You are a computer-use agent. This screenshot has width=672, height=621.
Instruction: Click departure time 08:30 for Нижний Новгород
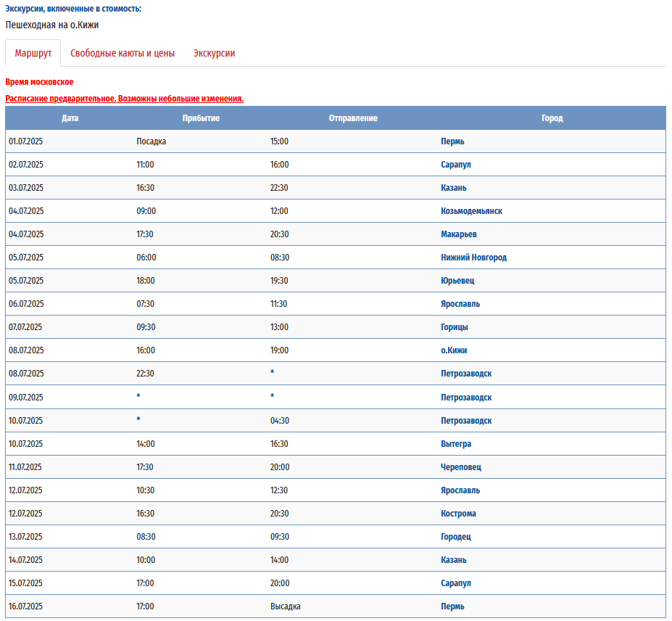[x=280, y=258]
